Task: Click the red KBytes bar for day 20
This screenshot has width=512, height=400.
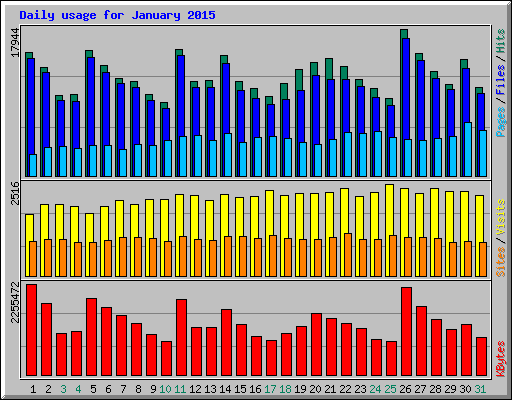Action: 316,345
